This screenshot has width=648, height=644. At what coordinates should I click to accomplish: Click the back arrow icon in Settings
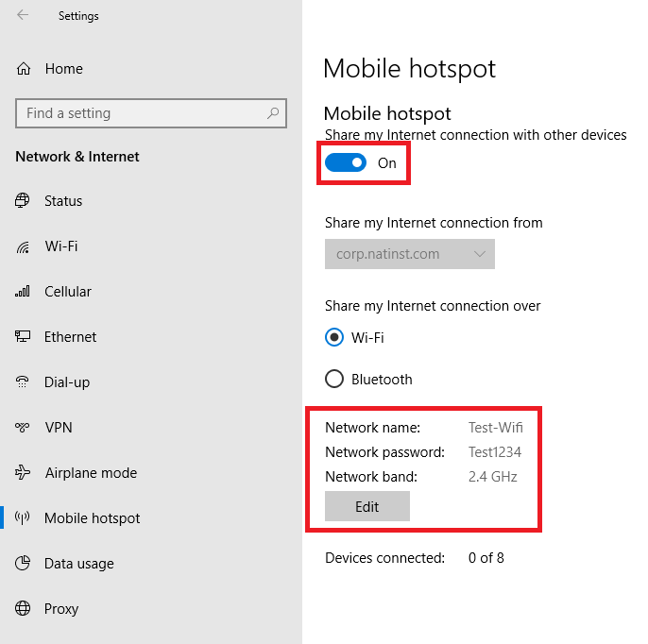coord(23,15)
